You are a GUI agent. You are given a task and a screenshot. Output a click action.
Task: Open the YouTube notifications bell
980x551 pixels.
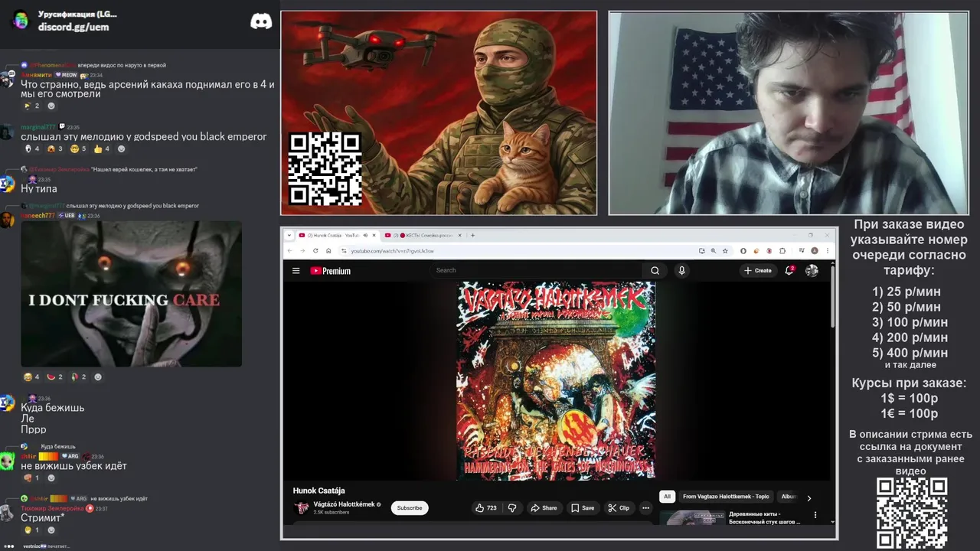pos(789,270)
